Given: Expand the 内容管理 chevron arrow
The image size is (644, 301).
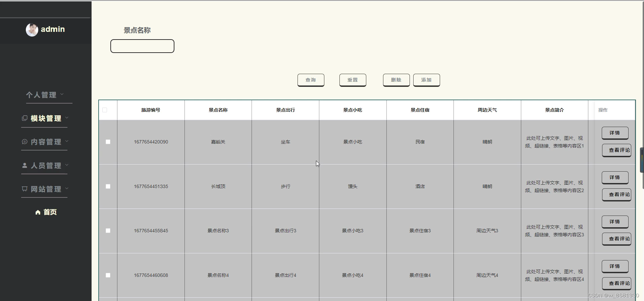Looking at the screenshot, I should 67,141.
